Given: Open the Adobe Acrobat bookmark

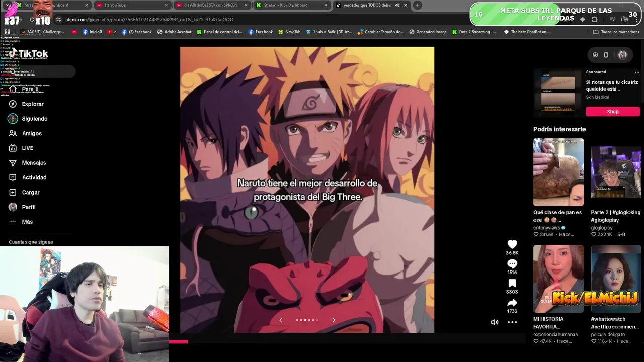Looking at the screenshot, I should point(174,32).
